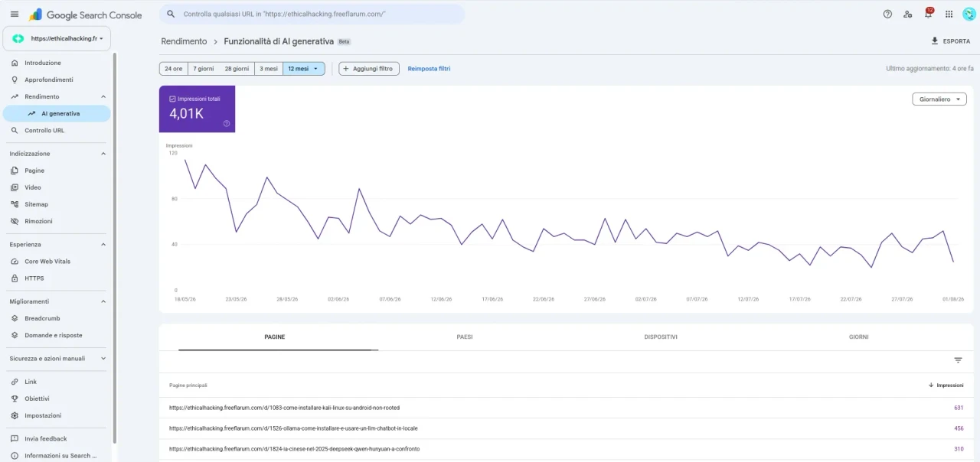This screenshot has width=980, height=462.
Task: Click the Introduzione home icon
Action: pyautogui.click(x=15, y=63)
